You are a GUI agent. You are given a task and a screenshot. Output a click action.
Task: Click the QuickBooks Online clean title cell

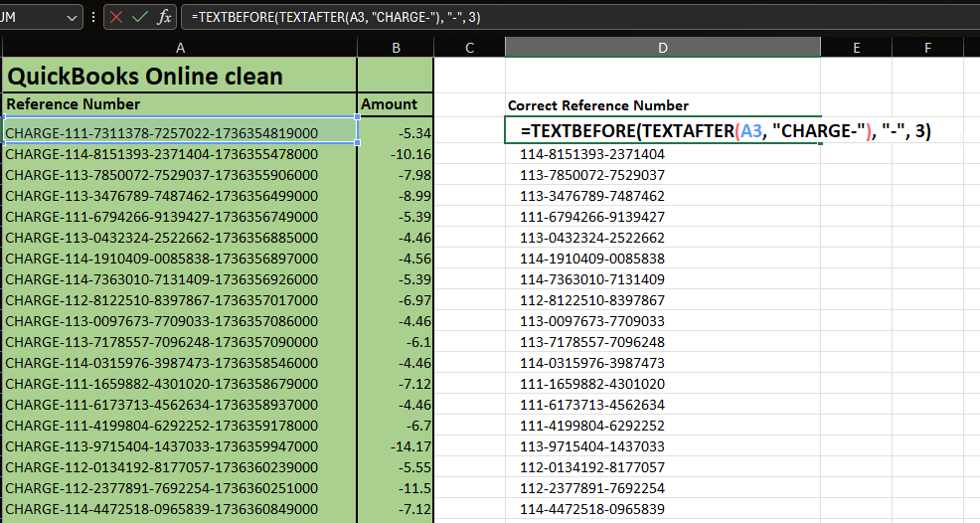click(179, 76)
